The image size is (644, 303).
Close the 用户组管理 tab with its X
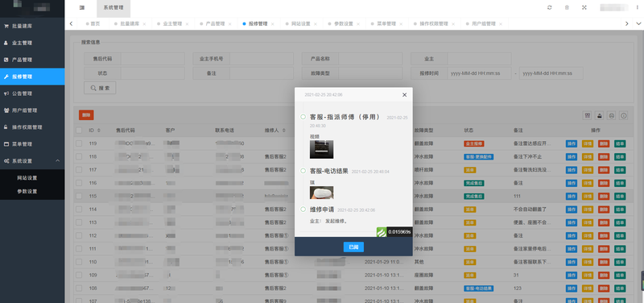[500, 24]
